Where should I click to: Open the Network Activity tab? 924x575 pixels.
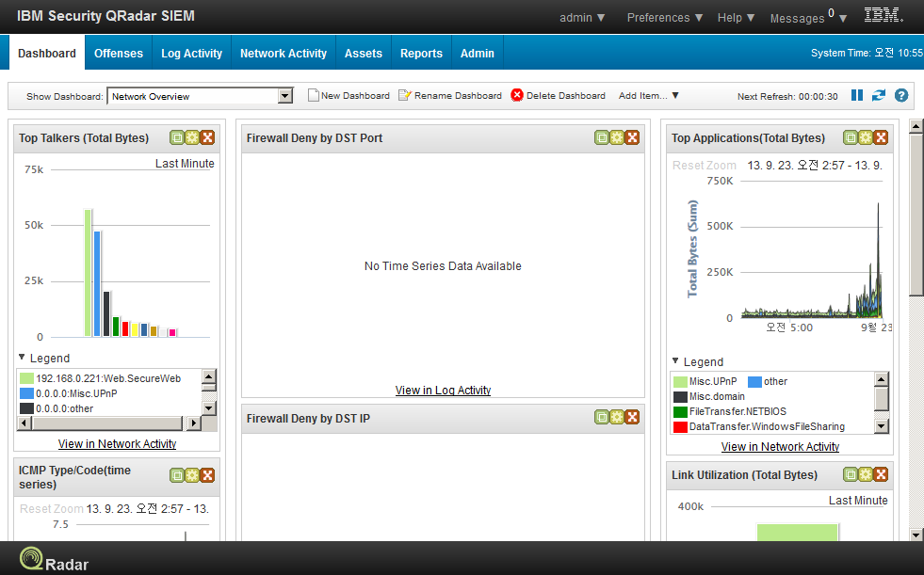click(x=284, y=53)
